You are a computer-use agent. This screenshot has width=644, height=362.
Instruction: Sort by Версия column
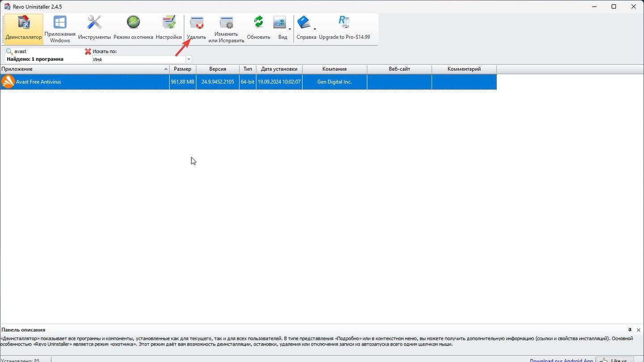click(218, 69)
